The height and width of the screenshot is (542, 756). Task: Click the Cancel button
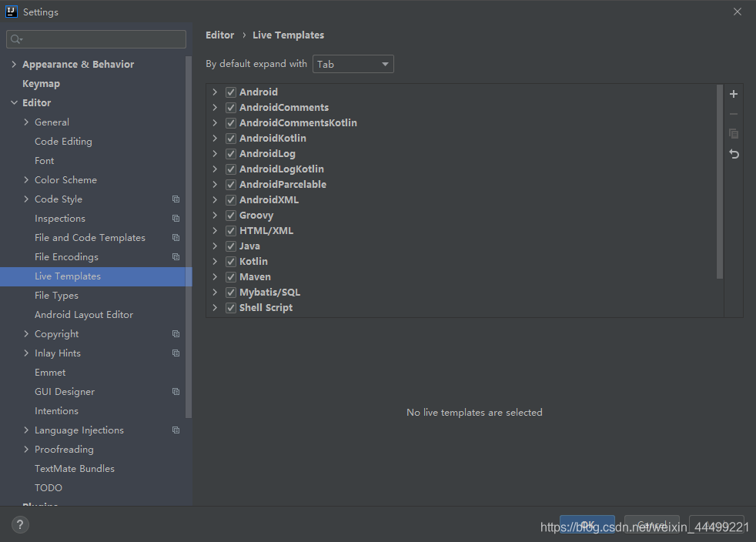click(651, 524)
